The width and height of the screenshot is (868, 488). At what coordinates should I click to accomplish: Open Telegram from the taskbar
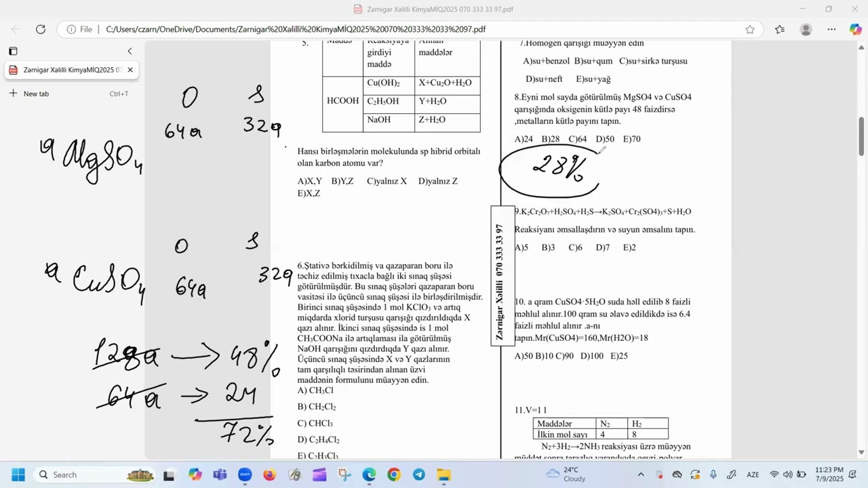[x=419, y=474]
